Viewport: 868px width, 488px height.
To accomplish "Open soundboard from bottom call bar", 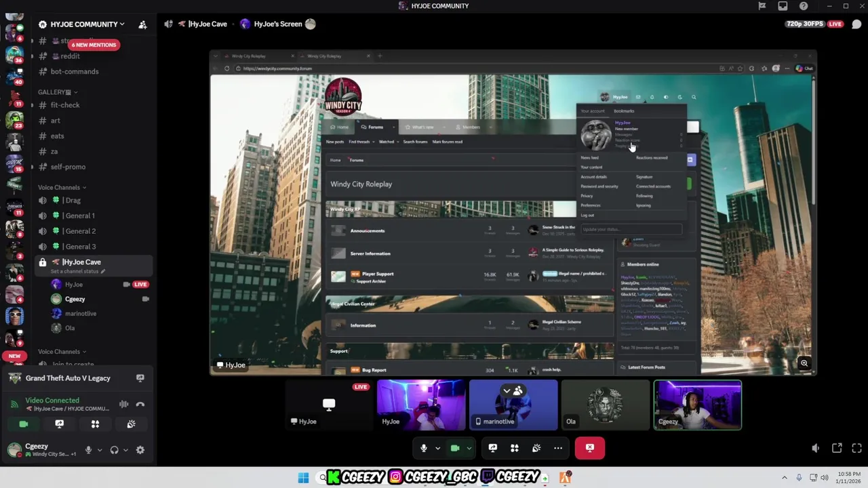I will coord(536,448).
